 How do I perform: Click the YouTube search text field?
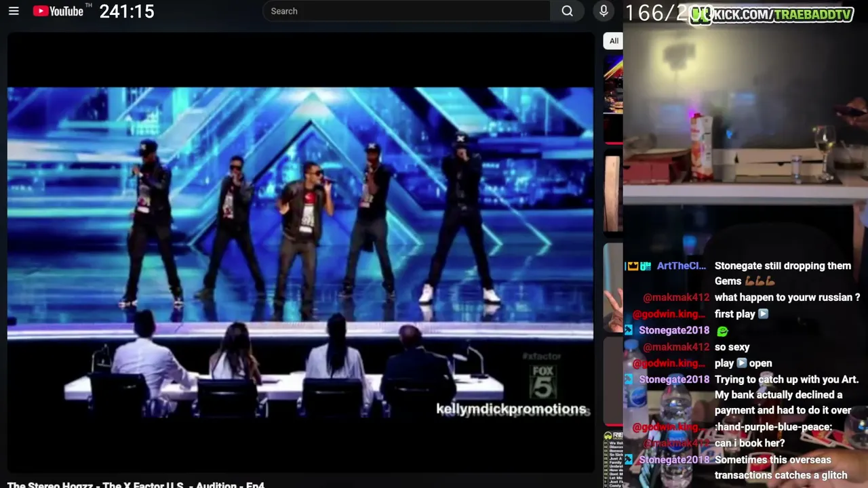[x=406, y=11]
